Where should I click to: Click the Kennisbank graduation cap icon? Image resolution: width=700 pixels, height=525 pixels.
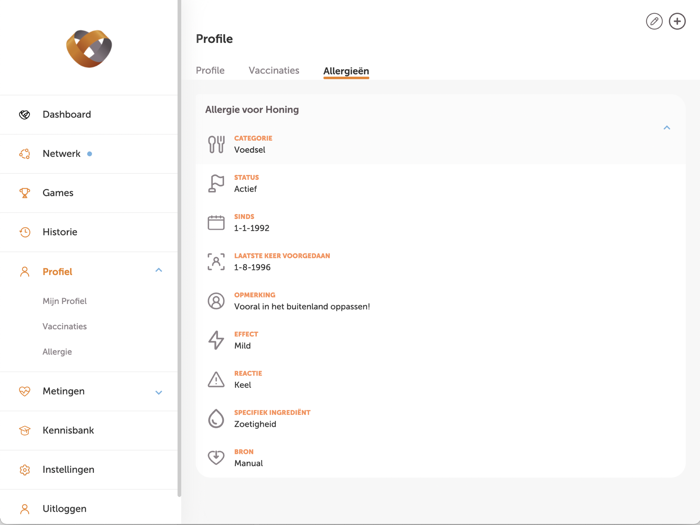pyautogui.click(x=25, y=431)
